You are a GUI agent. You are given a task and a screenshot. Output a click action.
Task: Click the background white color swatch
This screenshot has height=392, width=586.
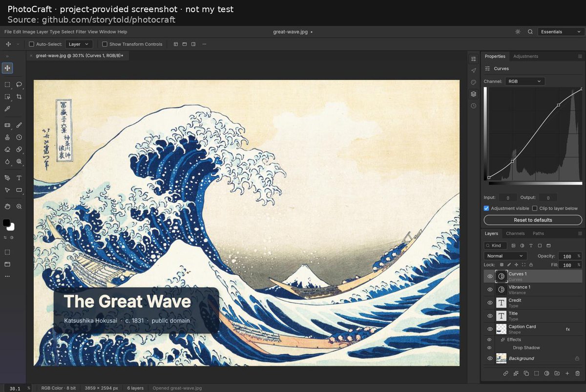coord(11,227)
